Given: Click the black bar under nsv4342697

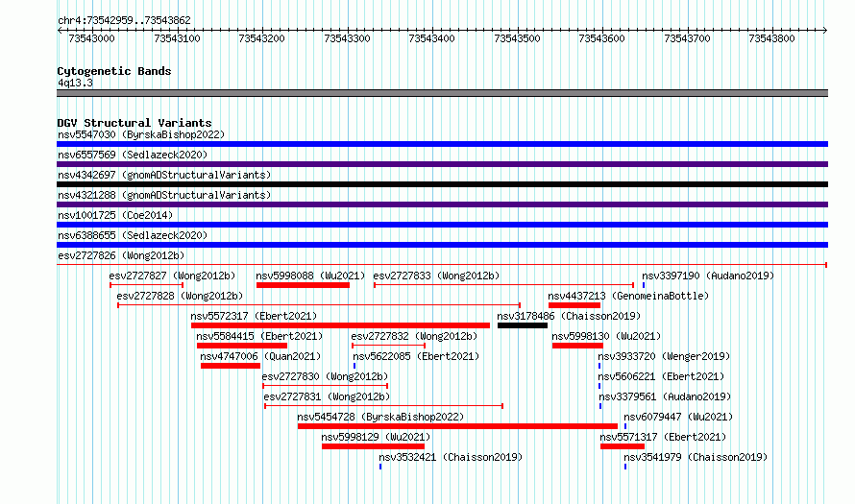Looking at the screenshot, I should 442,184.
